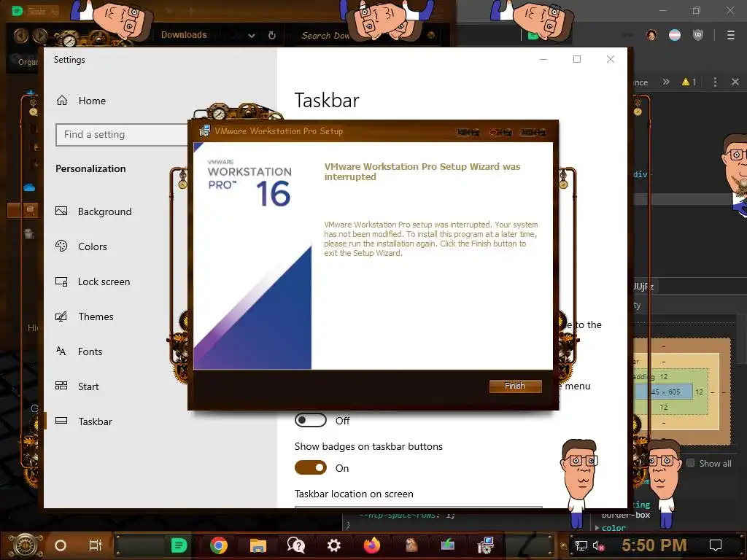Click the 5:50 PM clock
This screenshot has width=747, height=560.
tap(654, 545)
